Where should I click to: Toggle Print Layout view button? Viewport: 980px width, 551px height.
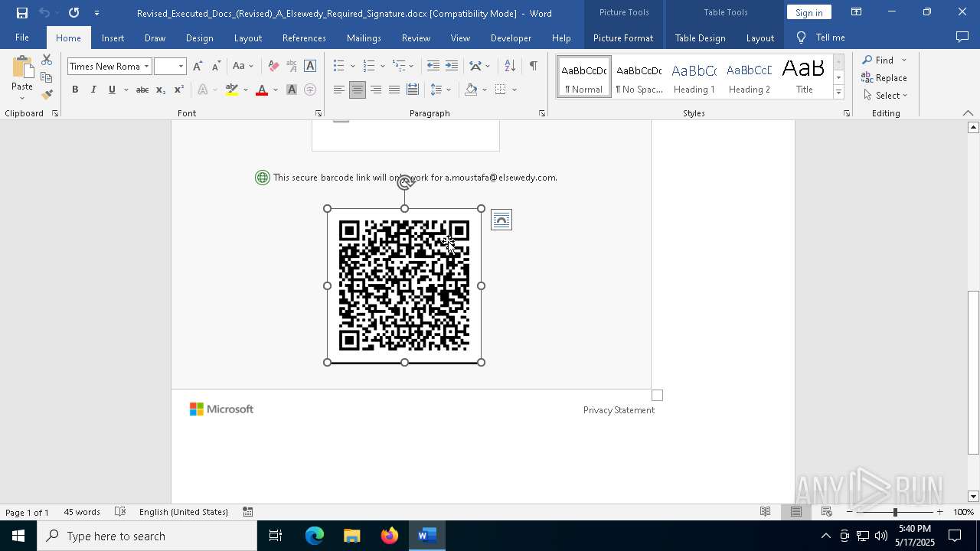(x=795, y=512)
